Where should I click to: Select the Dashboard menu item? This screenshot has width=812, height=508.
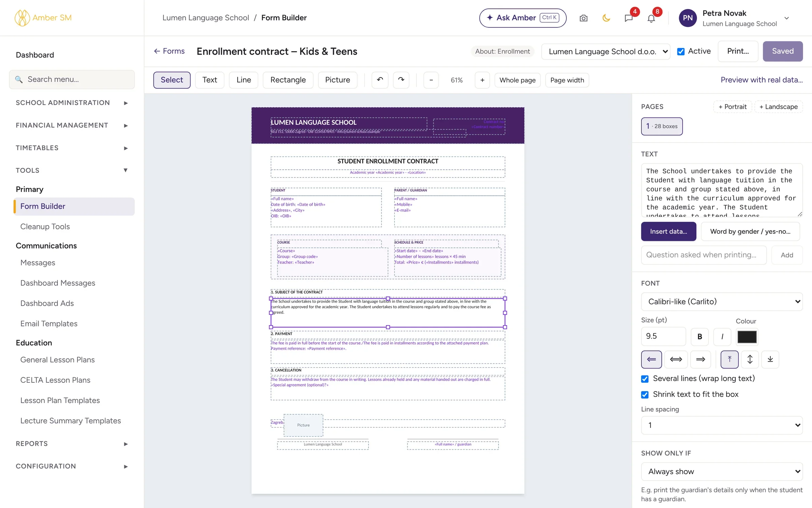coord(35,55)
